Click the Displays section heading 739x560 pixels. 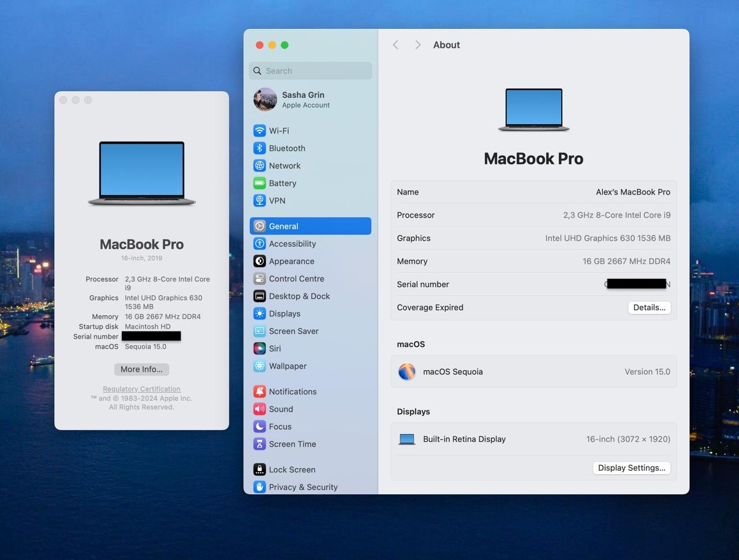pos(413,412)
